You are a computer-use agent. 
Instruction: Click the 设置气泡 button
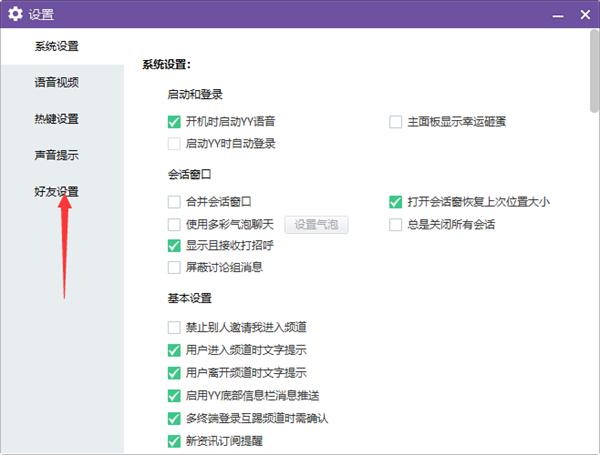coord(317,224)
